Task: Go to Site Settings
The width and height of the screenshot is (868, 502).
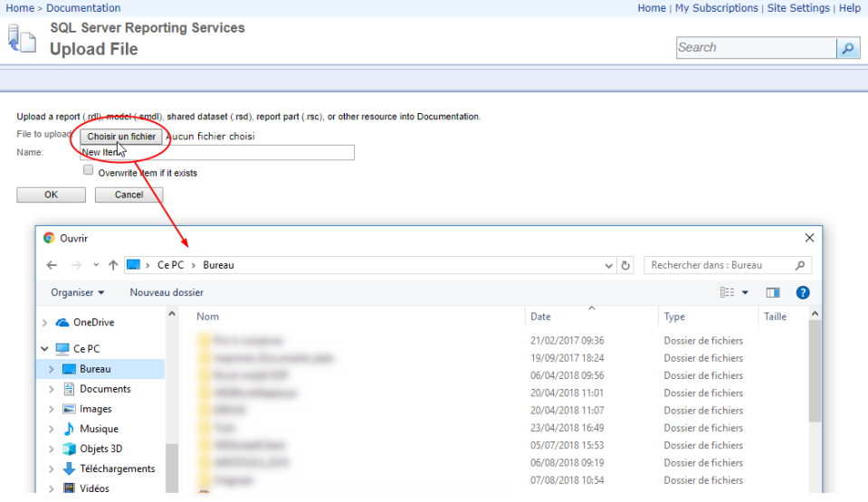Action: tap(797, 8)
